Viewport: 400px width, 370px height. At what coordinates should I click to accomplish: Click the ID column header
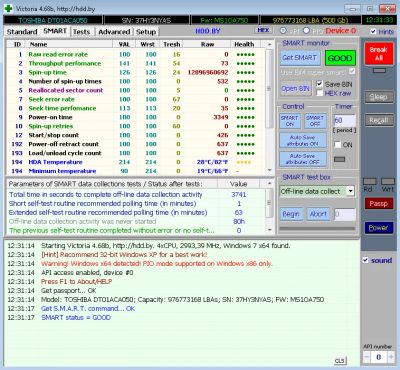(17, 44)
